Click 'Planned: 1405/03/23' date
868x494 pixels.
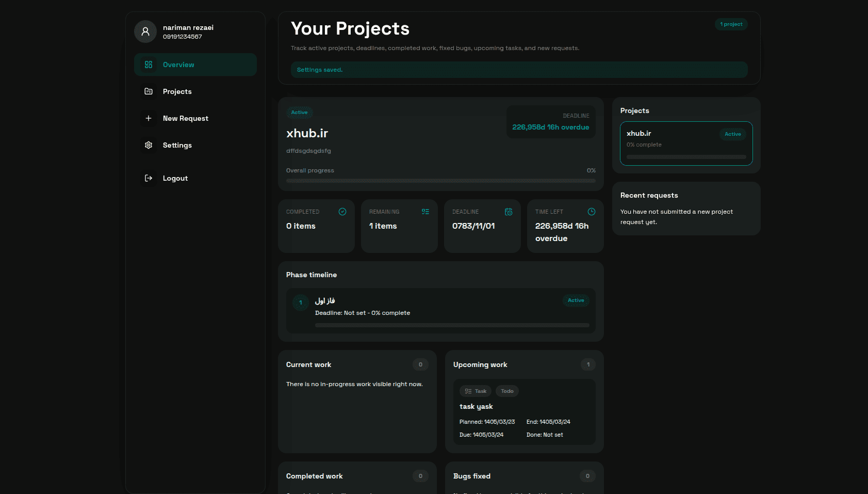(487, 422)
